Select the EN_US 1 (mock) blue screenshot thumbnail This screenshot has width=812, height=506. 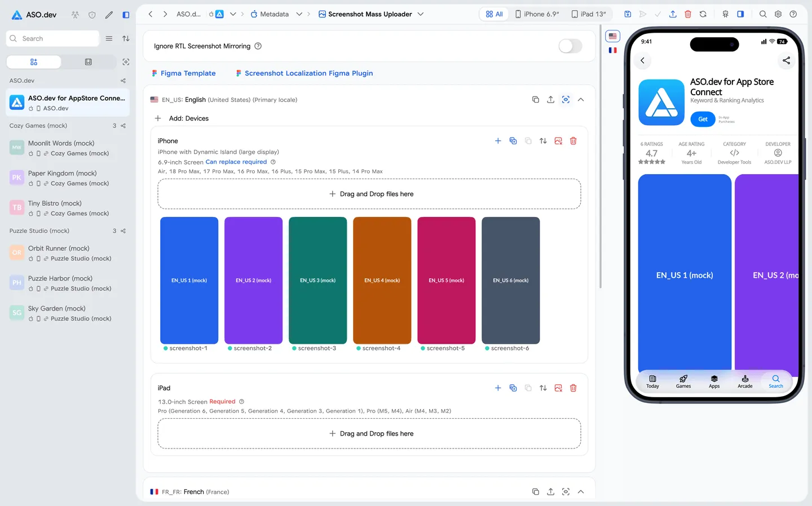(189, 281)
